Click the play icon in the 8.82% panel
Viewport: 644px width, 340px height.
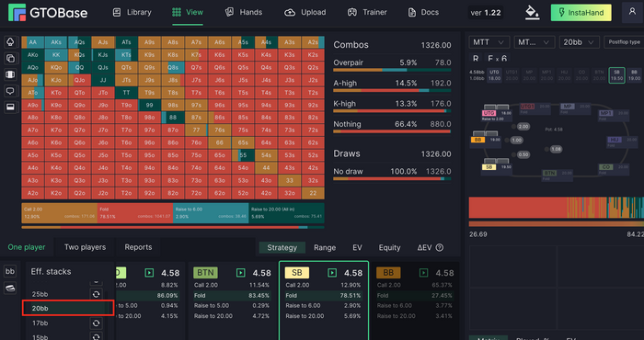(149, 273)
